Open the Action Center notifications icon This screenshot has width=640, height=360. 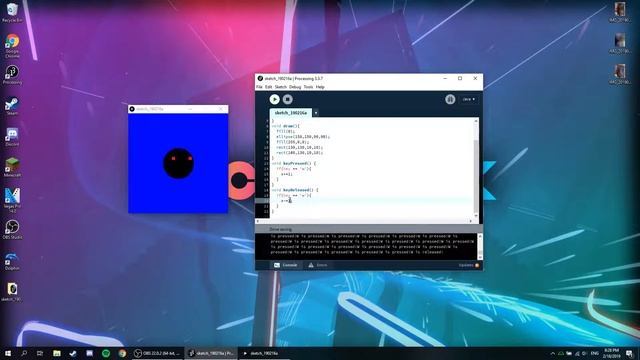click(x=630, y=353)
